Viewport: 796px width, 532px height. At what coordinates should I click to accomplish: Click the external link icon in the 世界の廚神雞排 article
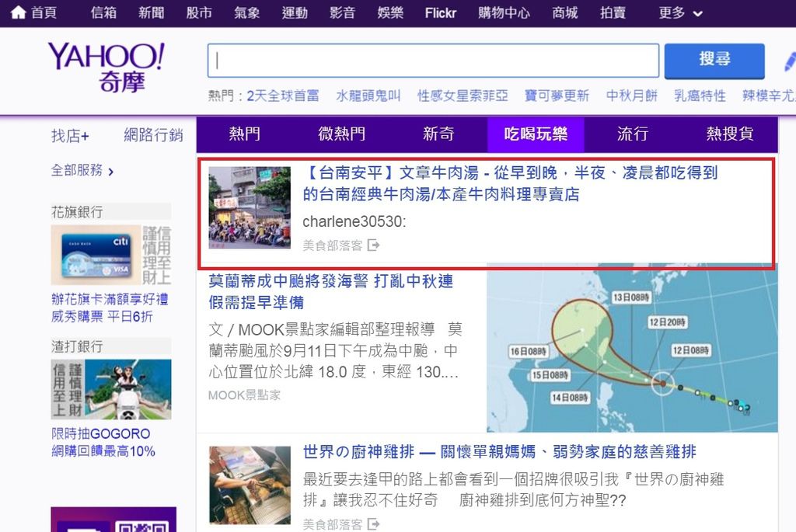tap(373, 524)
